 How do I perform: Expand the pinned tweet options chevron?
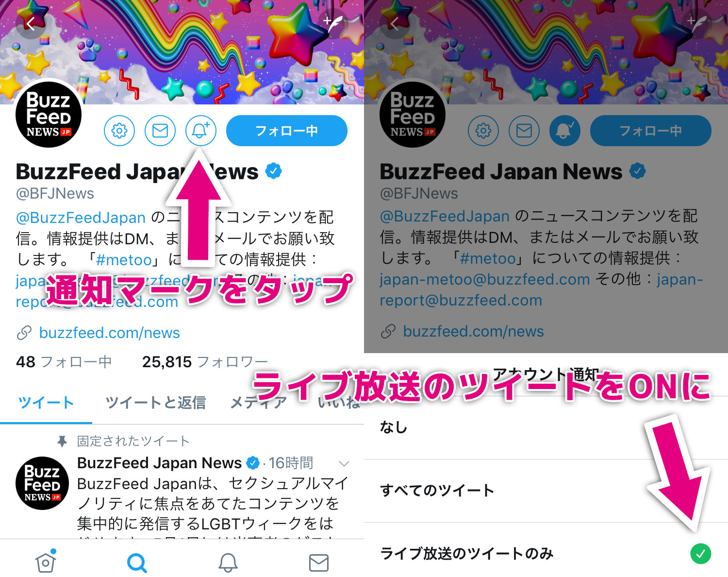point(344,463)
